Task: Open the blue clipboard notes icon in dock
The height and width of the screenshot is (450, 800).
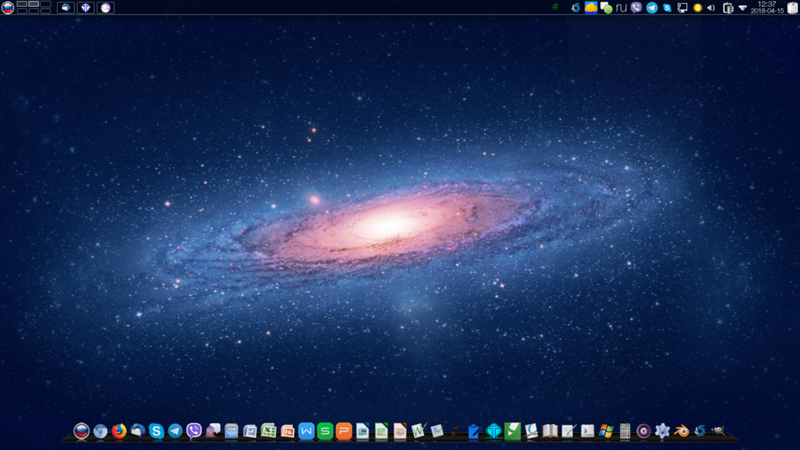Action: [x=474, y=432]
